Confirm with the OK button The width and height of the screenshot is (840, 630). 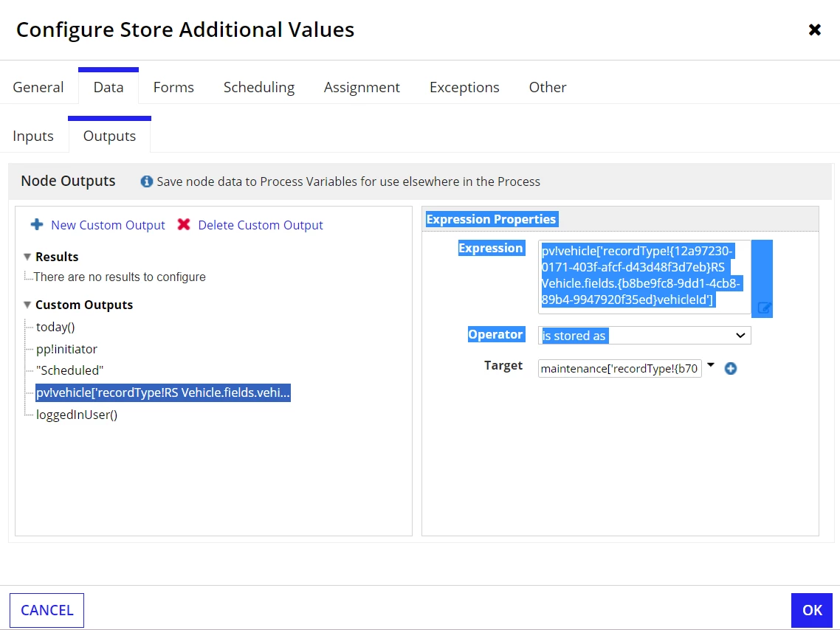812,610
